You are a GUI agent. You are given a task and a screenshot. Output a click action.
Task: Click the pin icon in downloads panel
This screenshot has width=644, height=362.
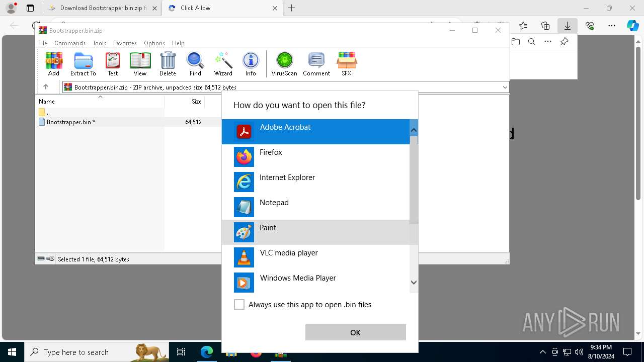(564, 42)
